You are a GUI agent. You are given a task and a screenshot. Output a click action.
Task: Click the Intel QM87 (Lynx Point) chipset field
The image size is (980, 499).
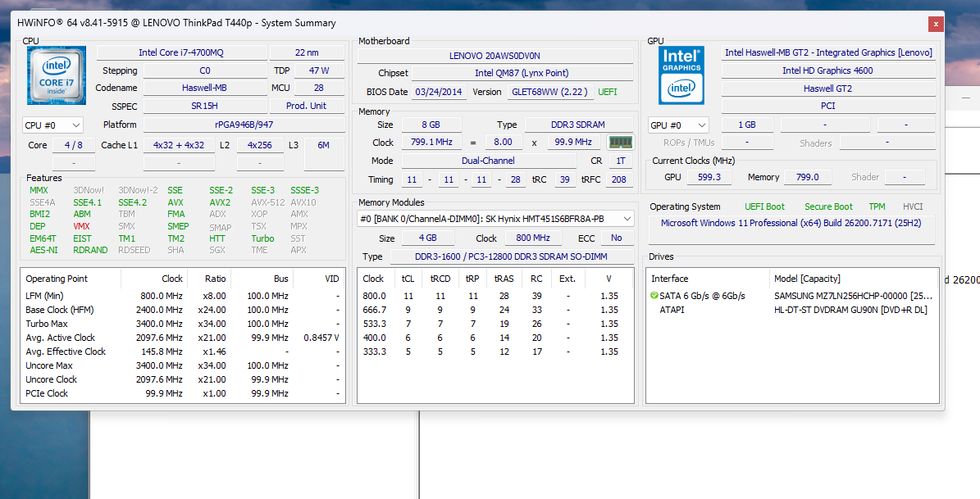click(x=522, y=73)
